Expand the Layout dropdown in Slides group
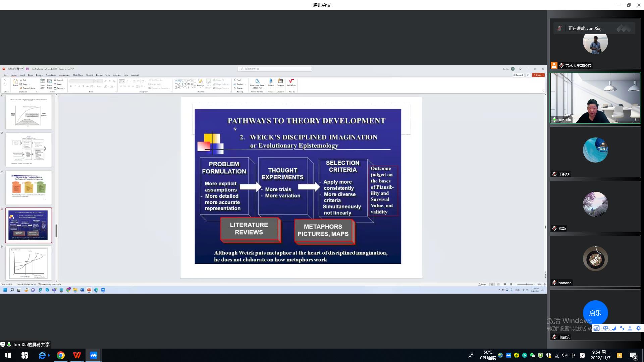 (x=59, y=80)
